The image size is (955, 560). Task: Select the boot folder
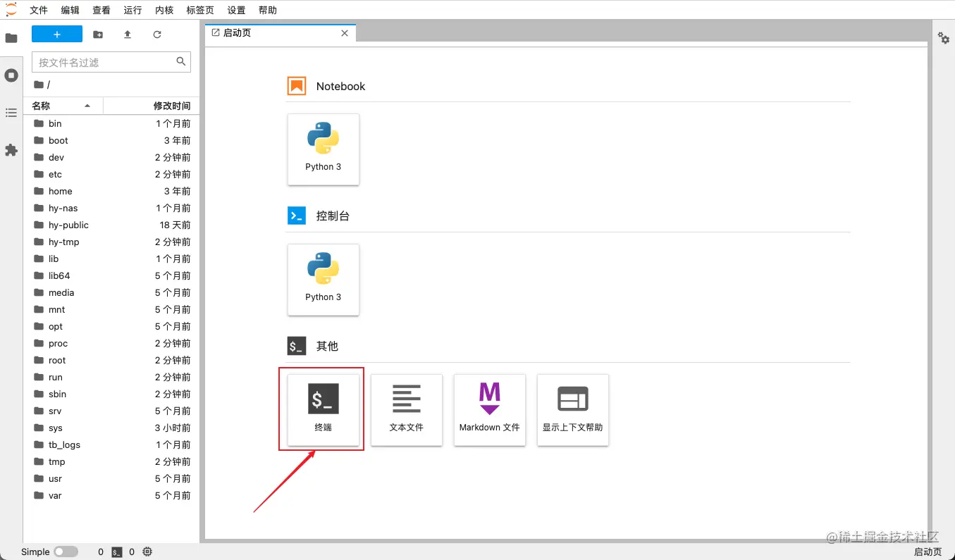pyautogui.click(x=111, y=140)
